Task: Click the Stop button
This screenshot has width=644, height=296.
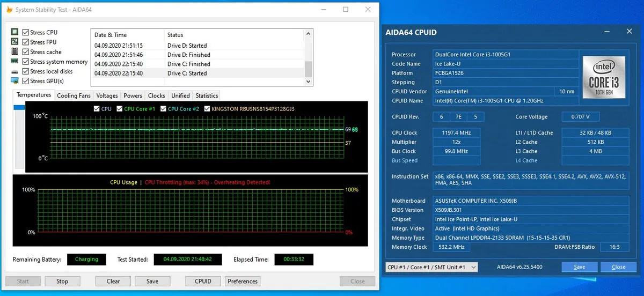Action: click(x=62, y=281)
